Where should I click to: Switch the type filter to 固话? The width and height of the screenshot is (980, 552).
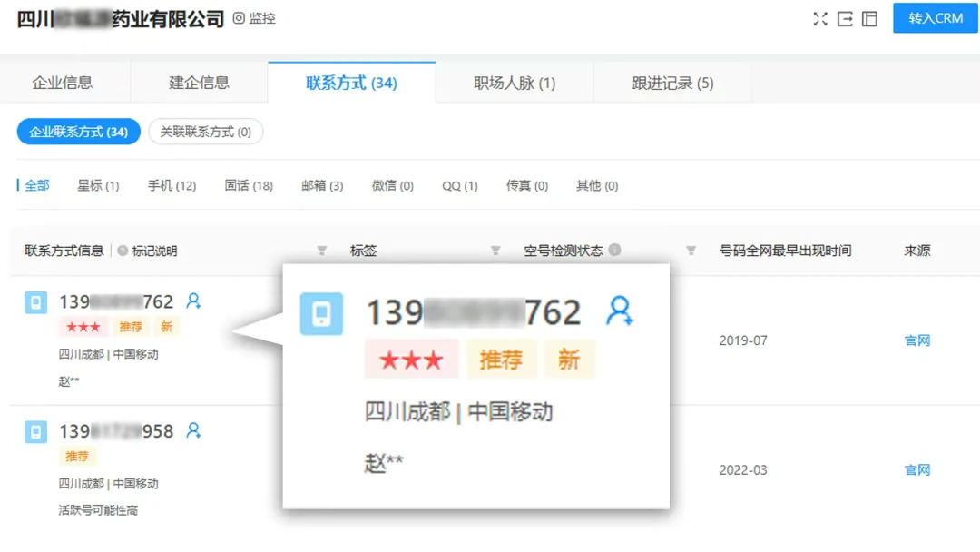pos(248,185)
